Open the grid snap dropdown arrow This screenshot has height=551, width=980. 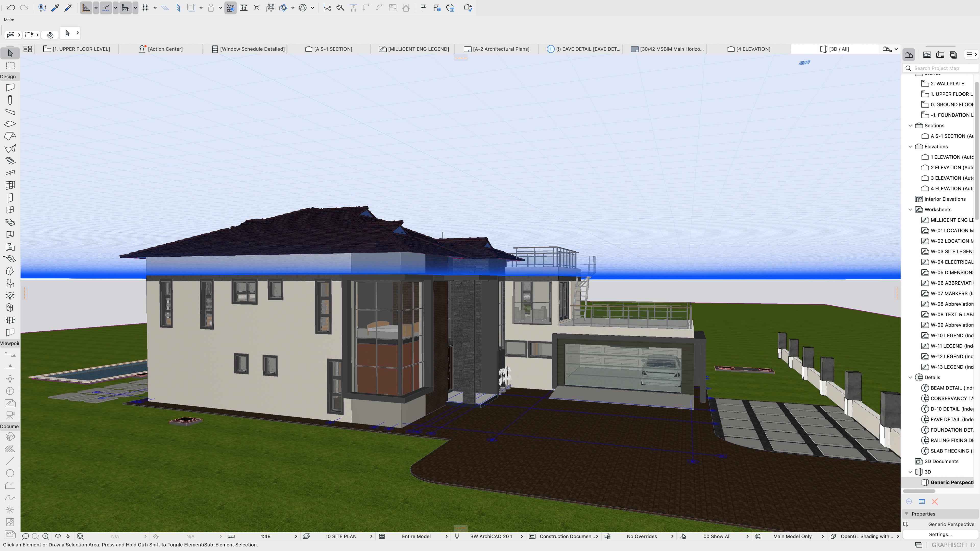tap(155, 8)
